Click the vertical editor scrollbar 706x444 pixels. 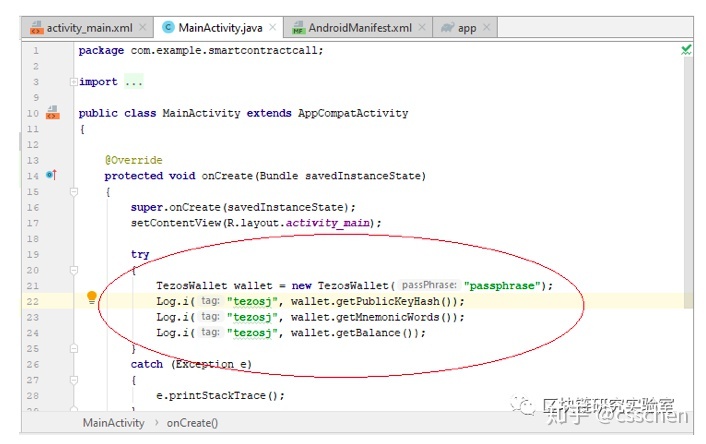(x=688, y=182)
